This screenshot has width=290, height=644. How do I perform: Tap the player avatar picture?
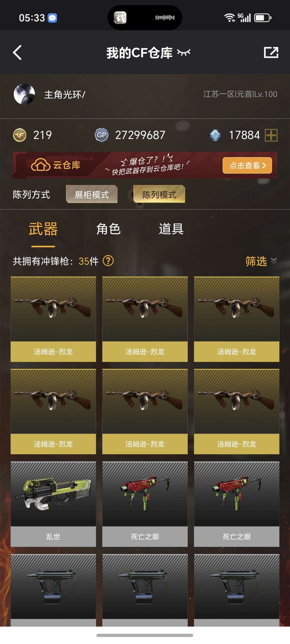point(24,94)
